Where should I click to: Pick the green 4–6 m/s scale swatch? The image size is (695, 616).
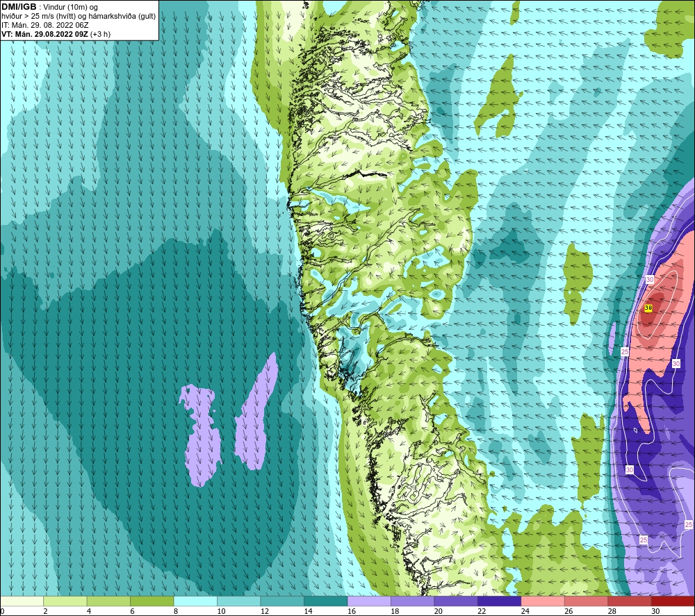pos(108,601)
